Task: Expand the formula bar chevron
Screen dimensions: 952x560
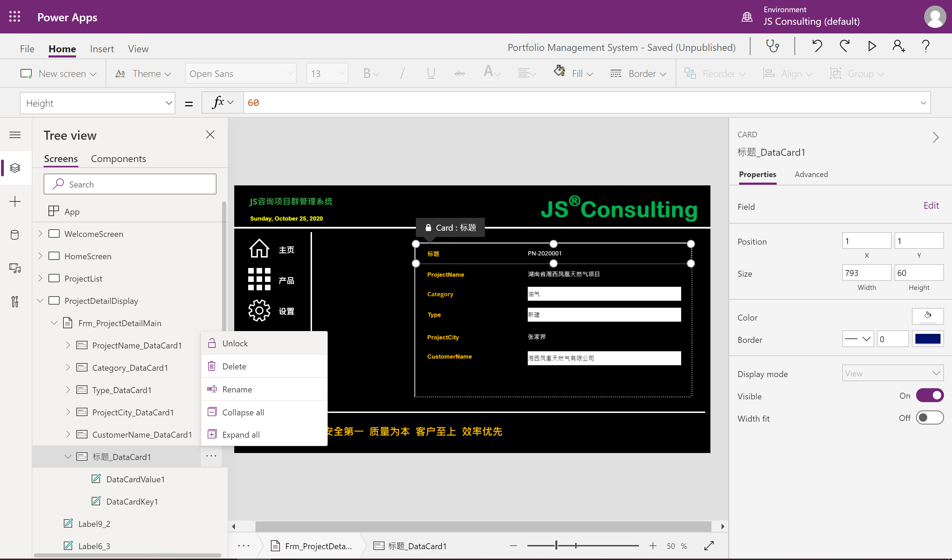Action: (x=923, y=103)
